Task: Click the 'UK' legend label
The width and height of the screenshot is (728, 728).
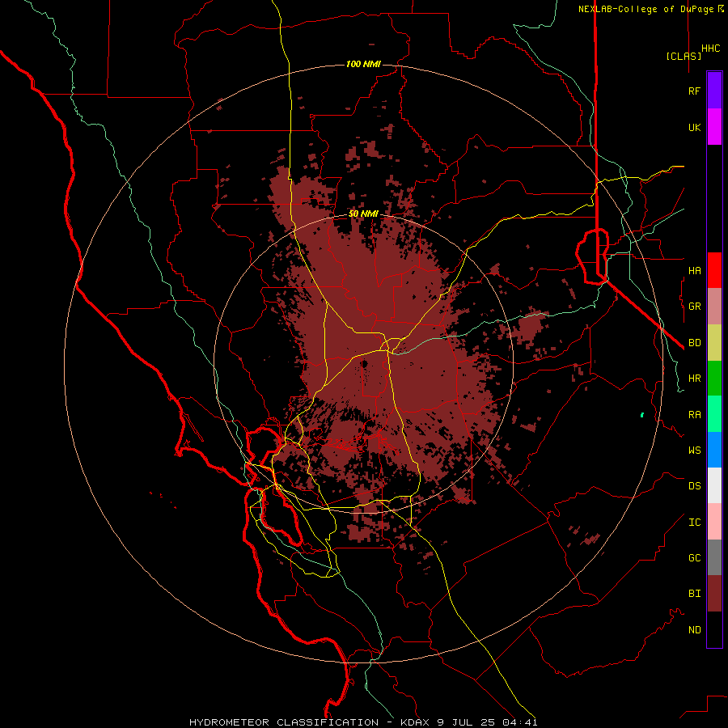Action: (x=694, y=127)
